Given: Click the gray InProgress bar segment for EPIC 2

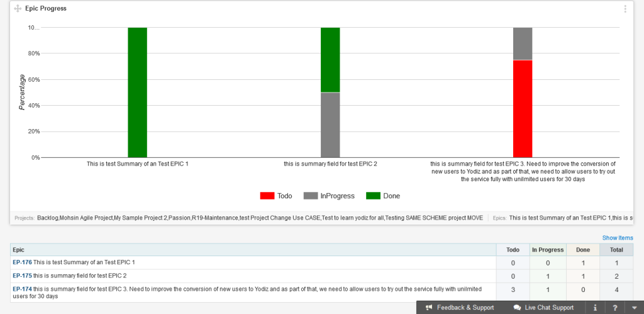Looking at the screenshot, I should pyautogui.click(x=330, y=125).
